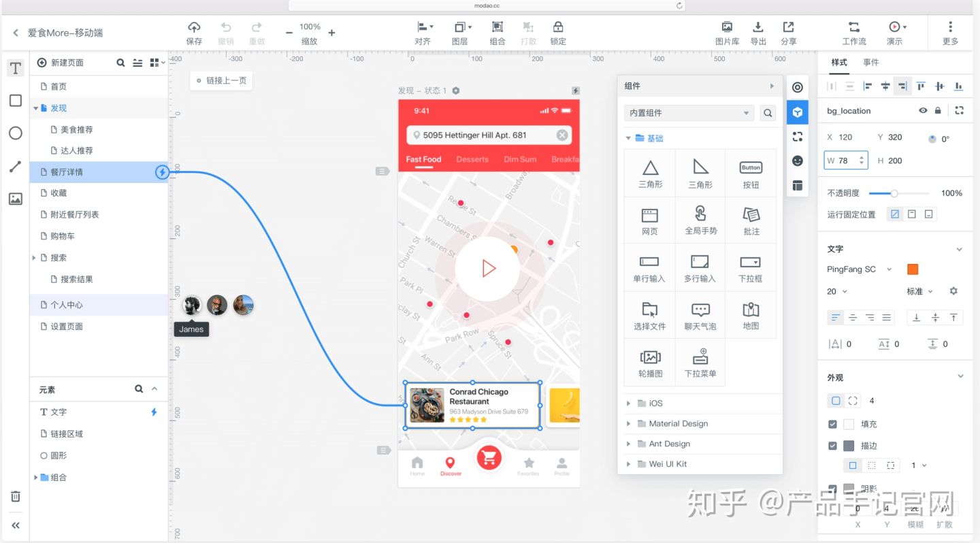980x543 pixels.
Task: Click the 保存 save button
Action: [x=194, y=32]
